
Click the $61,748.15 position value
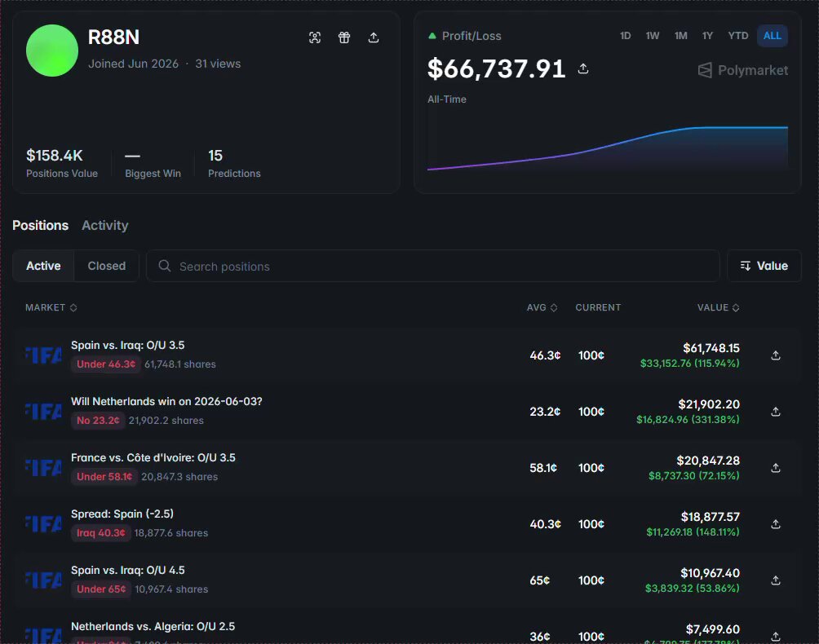click(x=711, y=348)
